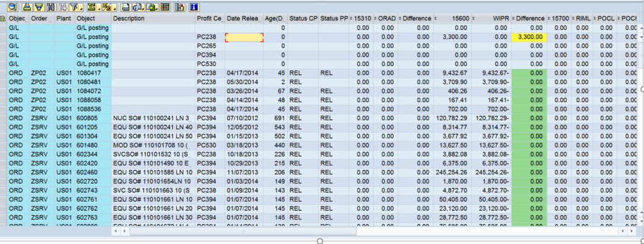
Task: Click the WIPR column header
Action: [x=491, y=18]
